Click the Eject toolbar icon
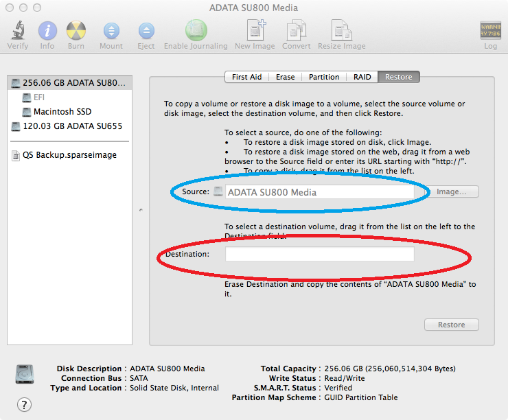 (x=146, y=31)
